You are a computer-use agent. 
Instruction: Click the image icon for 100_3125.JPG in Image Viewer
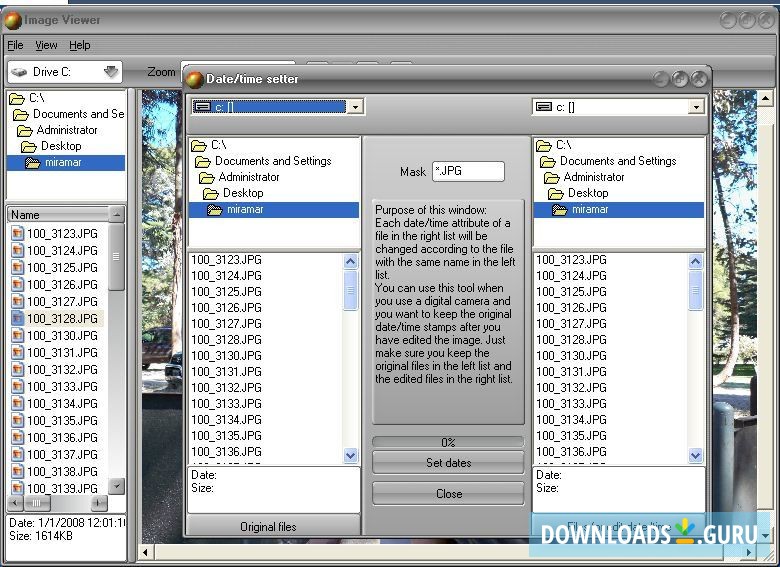pos(17,268)
